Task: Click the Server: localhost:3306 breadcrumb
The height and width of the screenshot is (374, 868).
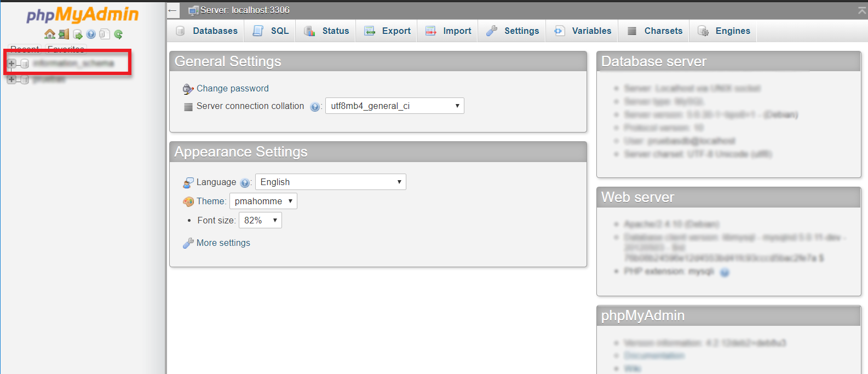Action: 245,10
